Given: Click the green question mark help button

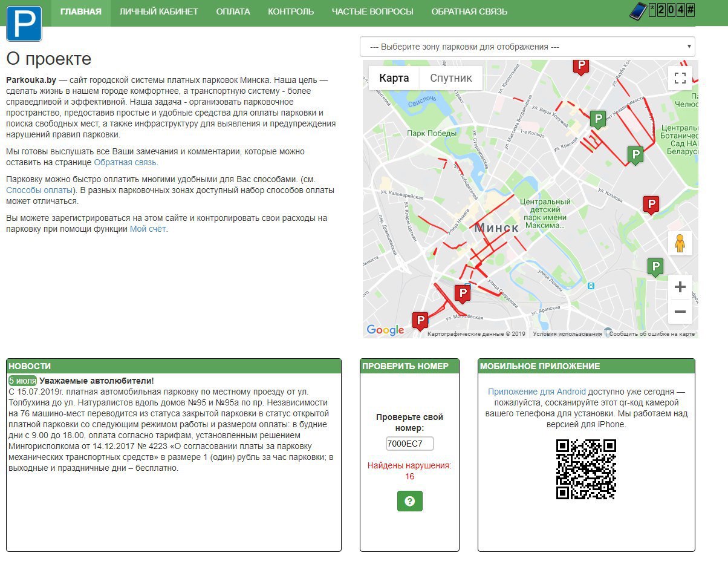Looking at the screenshot, I should [410, 501].
